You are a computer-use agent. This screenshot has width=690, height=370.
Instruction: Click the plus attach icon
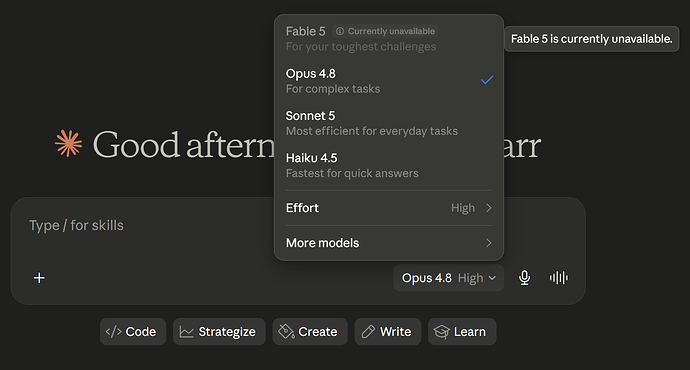(39, 278)
